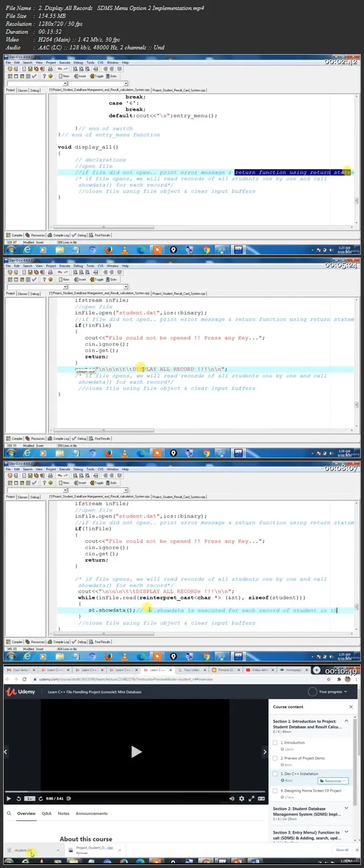Expand Section 2 Student Database Management System
Image resolution: width=364 pixels, height=868 pixels.
[x=347, y=808]
